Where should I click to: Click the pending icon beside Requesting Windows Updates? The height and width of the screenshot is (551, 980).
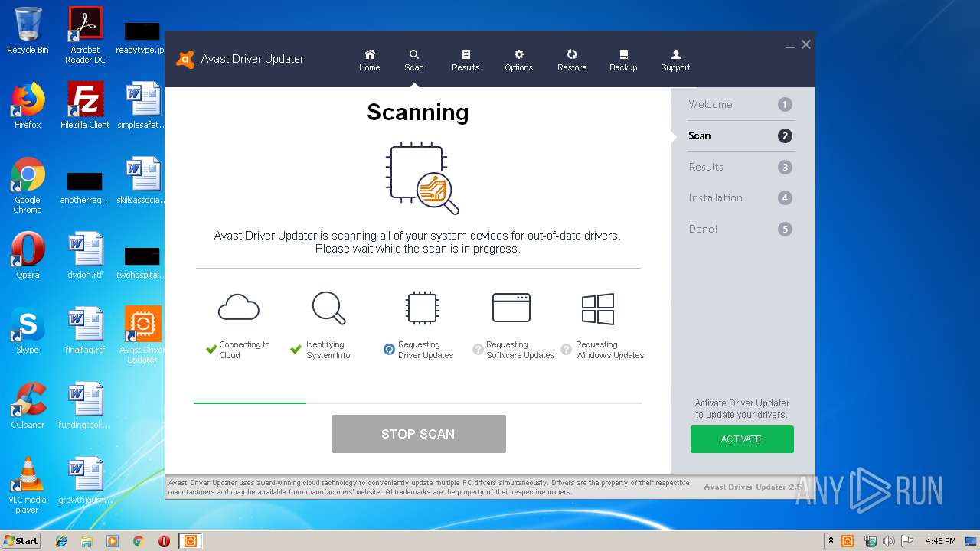pos(567,350)
